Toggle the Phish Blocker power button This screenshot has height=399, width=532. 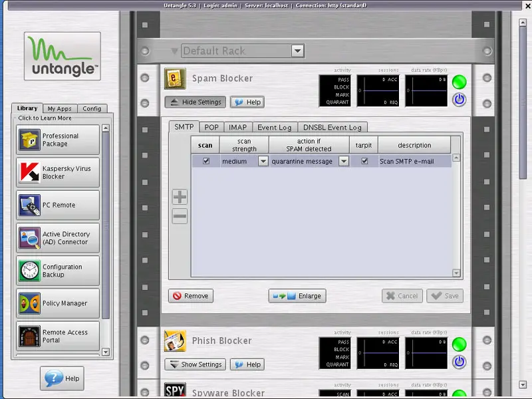pos(459,362)
